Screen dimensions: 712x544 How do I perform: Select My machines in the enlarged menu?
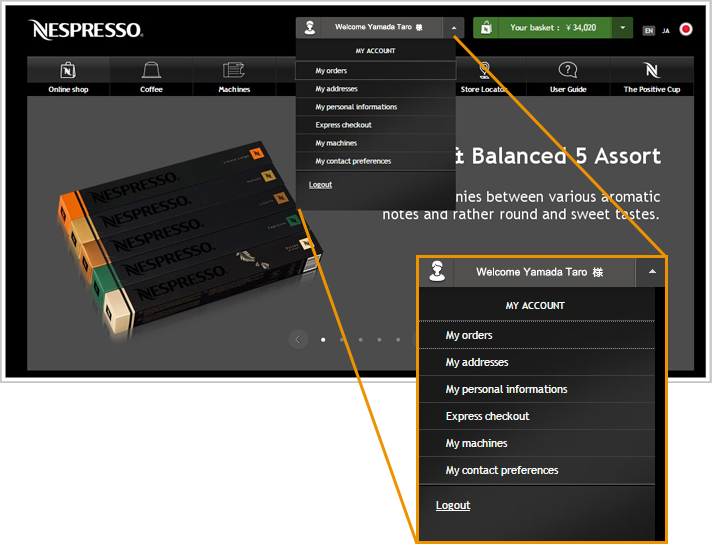pyautogui.click(x=476, y=443)
